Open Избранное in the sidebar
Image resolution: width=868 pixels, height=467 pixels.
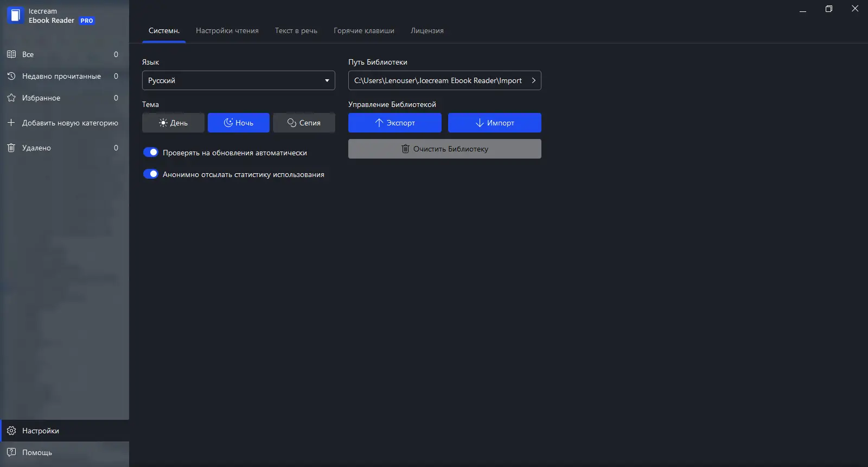(65, 98)
